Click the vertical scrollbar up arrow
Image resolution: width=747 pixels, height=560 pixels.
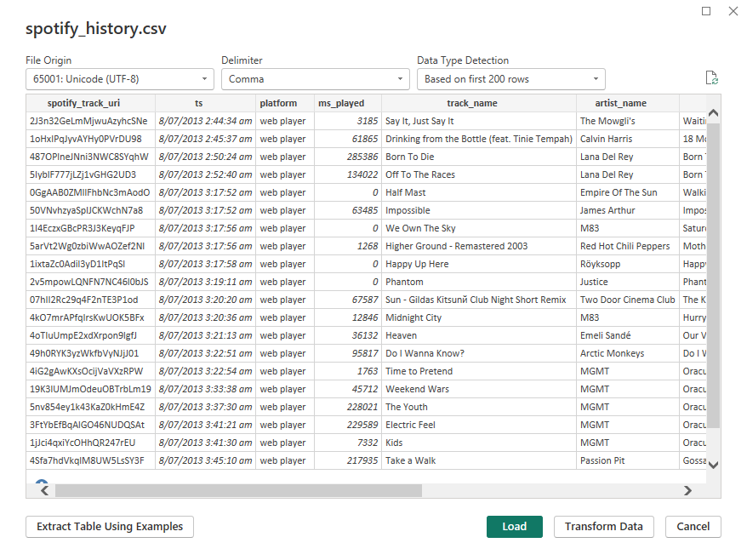[x=713, y=113]
